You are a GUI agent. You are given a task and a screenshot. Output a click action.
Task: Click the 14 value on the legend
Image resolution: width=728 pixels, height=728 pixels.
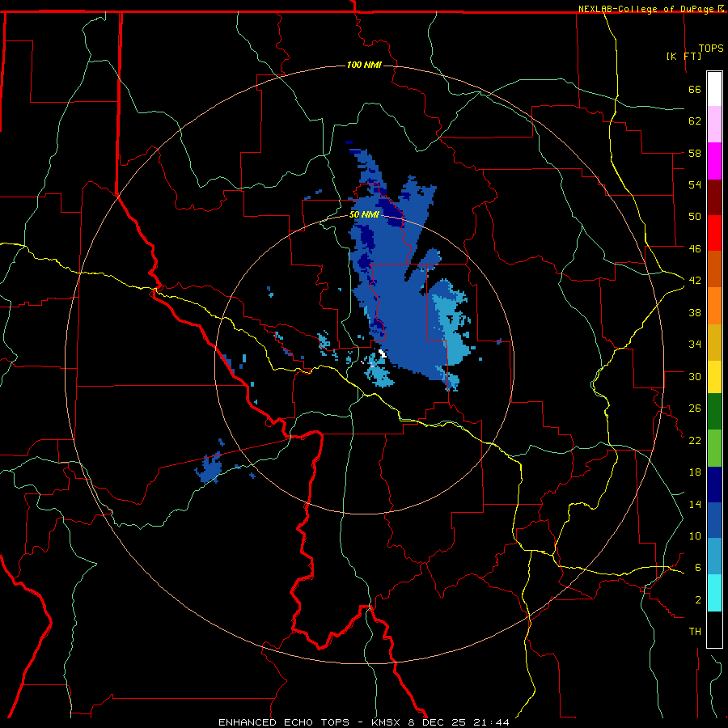tap(695, 504)
